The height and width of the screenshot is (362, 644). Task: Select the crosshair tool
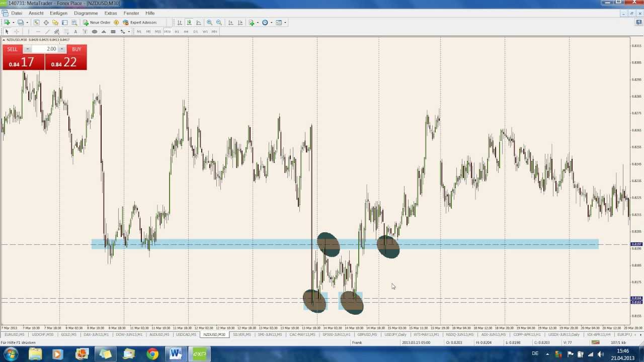click(x=16, y=32)
